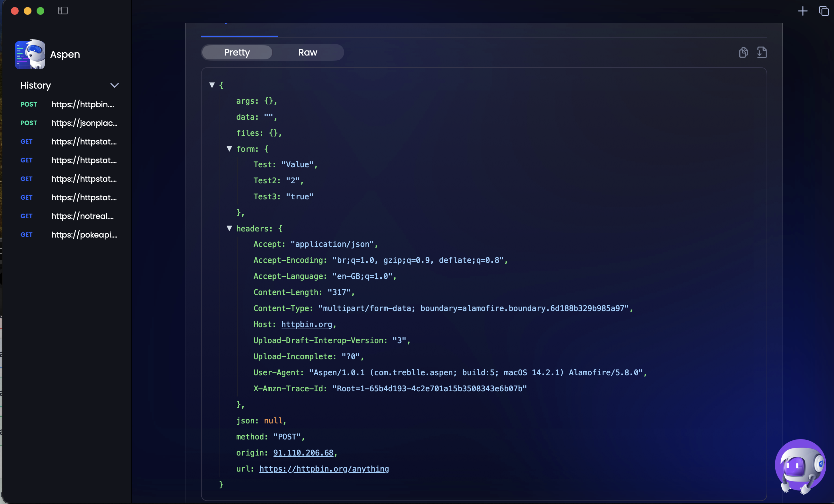
Task: Click the download response icon
Action: [761, 53]
